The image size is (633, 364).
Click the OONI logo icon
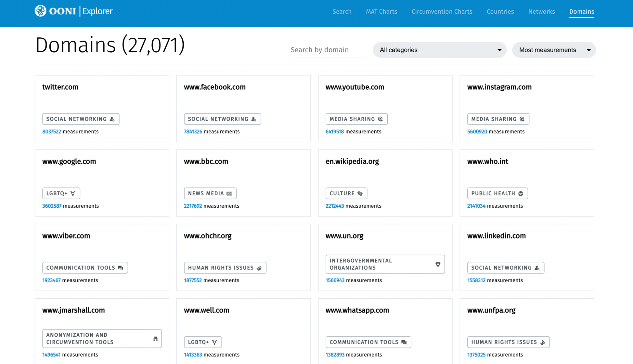(x=41, y=11)
